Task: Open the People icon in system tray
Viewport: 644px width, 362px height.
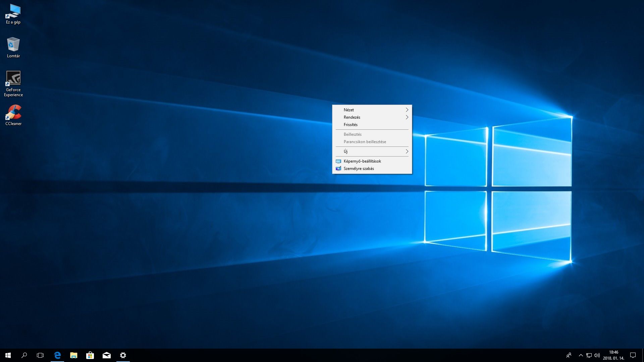Action: [x=569, y=355]
